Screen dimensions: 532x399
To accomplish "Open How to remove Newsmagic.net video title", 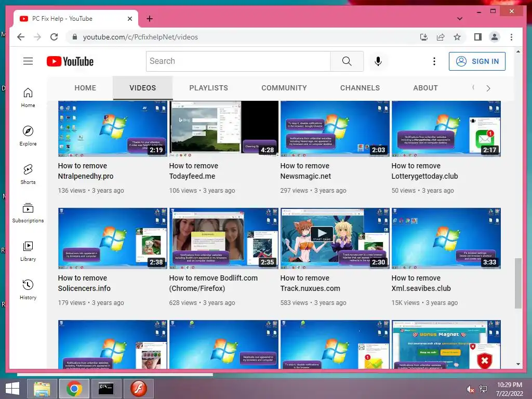I will tap(305, 171).
